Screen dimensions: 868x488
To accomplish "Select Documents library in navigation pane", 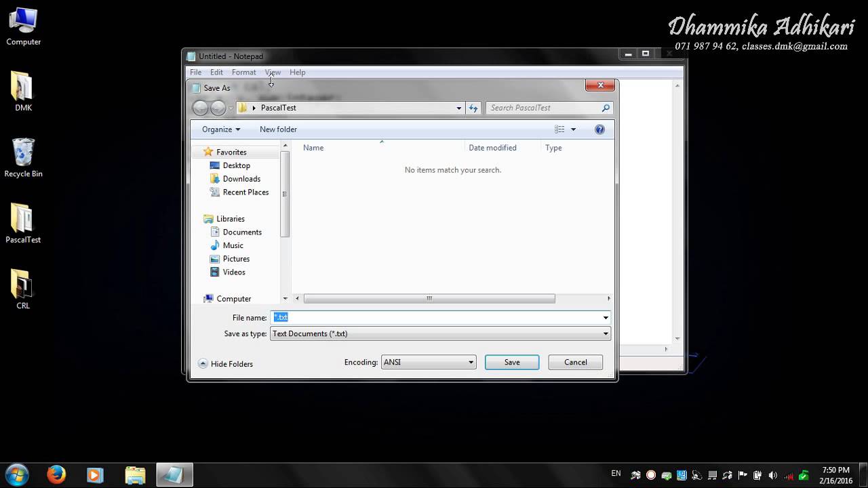I will (x=242, y=232).
